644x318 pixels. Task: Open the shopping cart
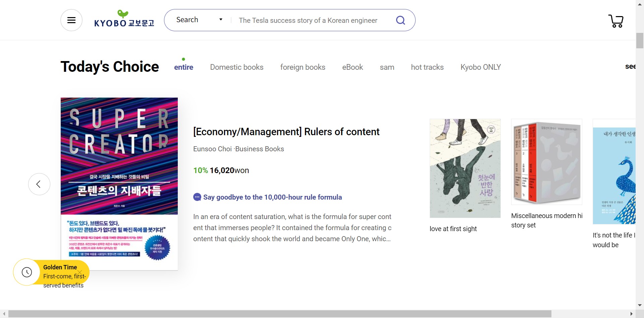616,21
